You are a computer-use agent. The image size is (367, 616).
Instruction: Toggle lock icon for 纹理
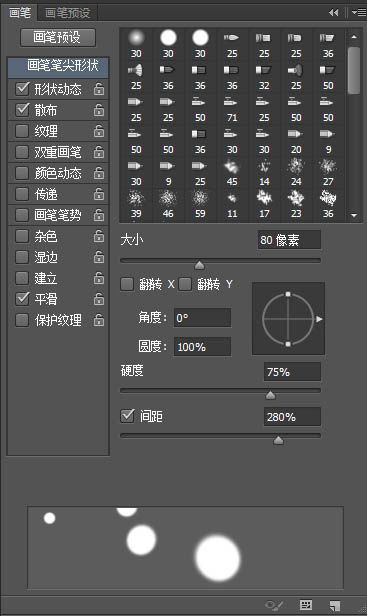pos(99,131)
